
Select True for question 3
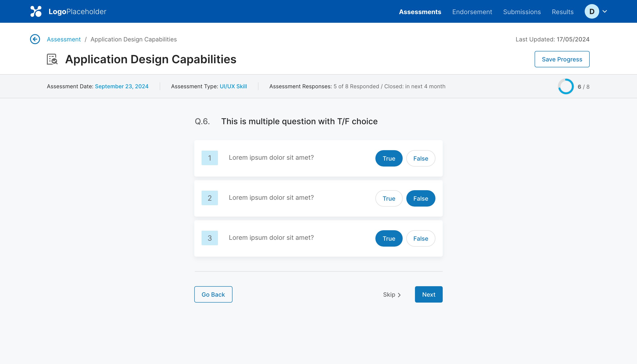389,238
